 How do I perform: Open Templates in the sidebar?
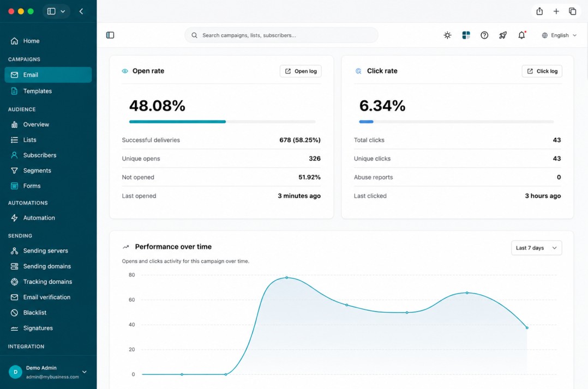click(x=48, y=91)
